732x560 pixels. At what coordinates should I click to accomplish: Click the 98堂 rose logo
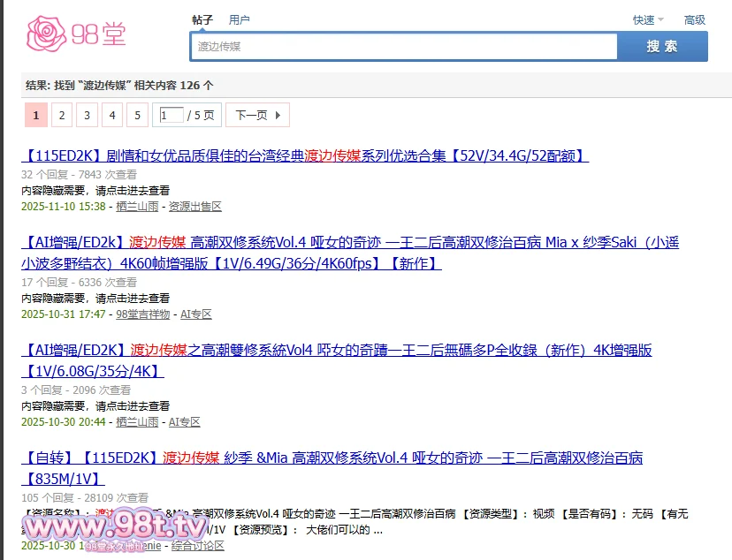pyautogui.click(x=76, y=34)
